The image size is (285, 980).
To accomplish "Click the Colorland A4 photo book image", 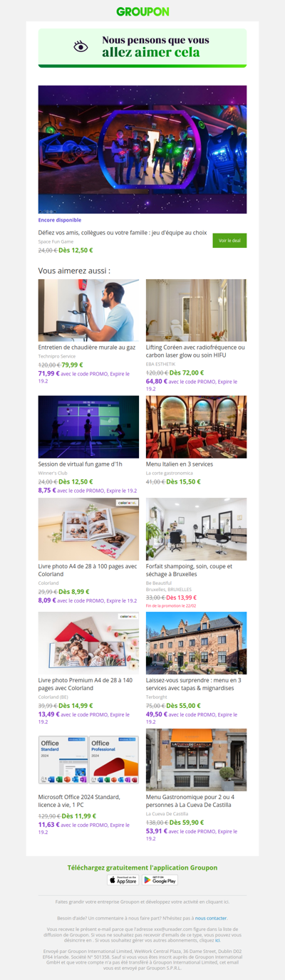I will click(88, 529).
